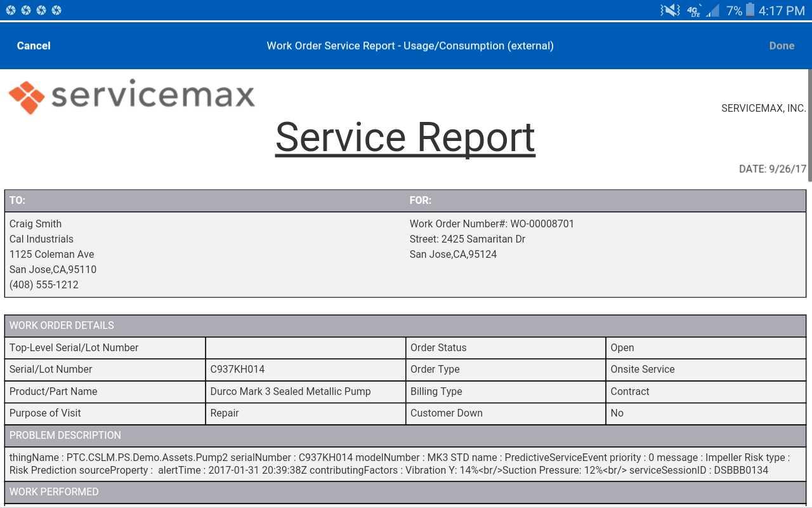Select the Purpose of Visit value "Repair"

[306, 413]
